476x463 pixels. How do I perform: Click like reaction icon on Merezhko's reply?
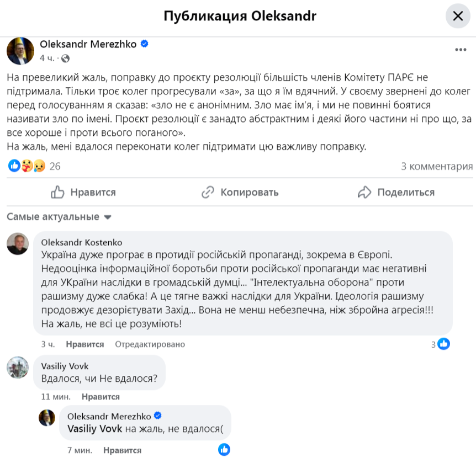[224, 450]
